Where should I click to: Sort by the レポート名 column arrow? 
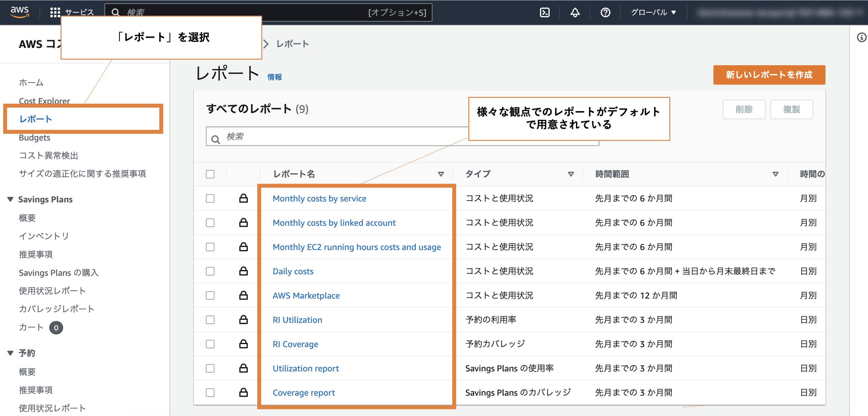440,174
